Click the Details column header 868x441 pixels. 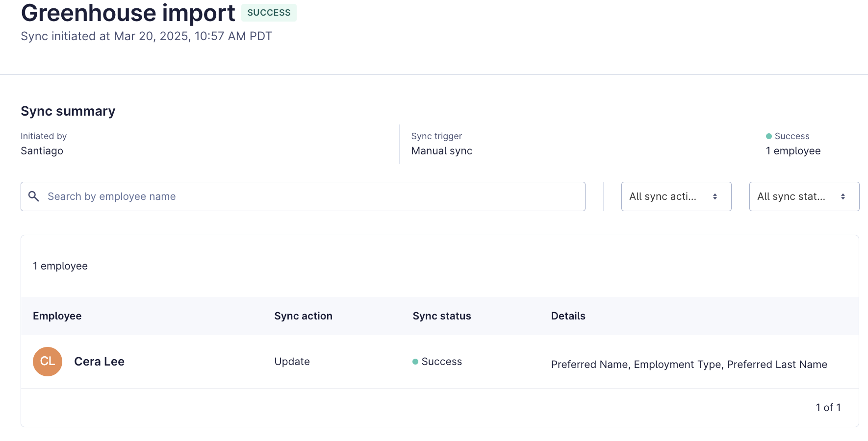point(568,316)
